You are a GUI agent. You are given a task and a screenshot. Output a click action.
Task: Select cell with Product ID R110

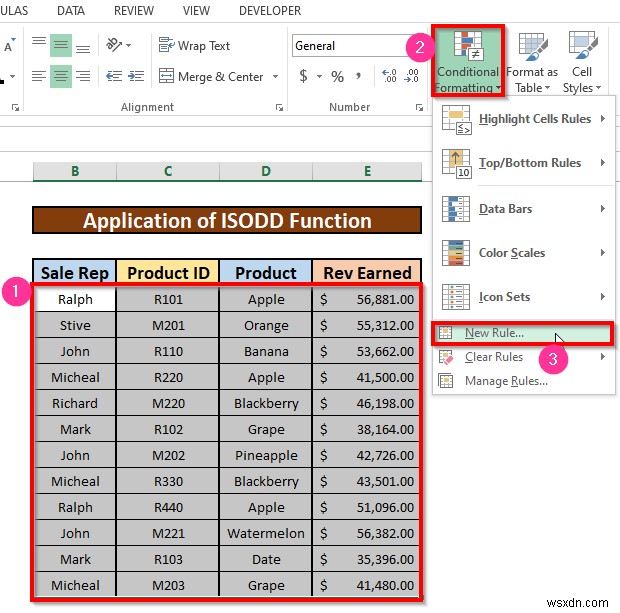click(x=168, y=351)
